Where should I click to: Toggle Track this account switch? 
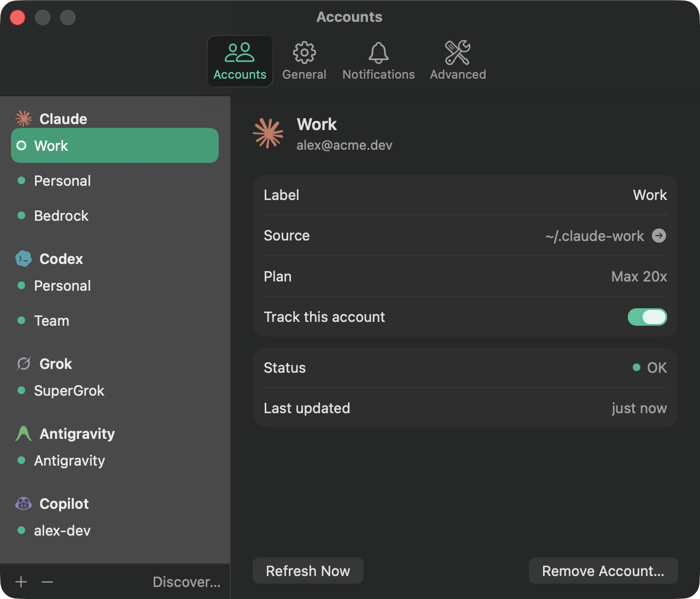tap(647, 317)
